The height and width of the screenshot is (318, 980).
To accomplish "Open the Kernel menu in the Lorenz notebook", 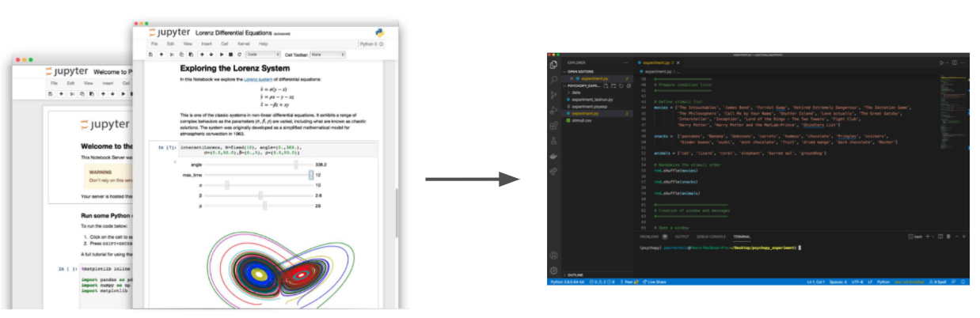I will (244, 44).
